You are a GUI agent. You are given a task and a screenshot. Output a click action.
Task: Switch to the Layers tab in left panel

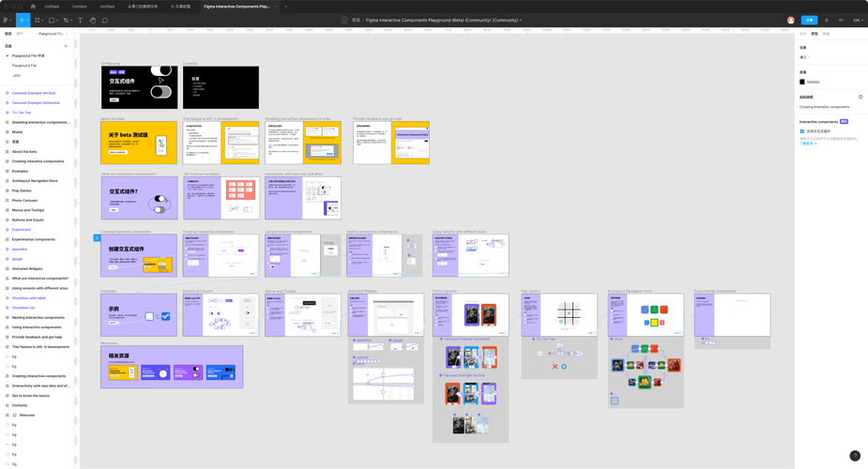8,34
